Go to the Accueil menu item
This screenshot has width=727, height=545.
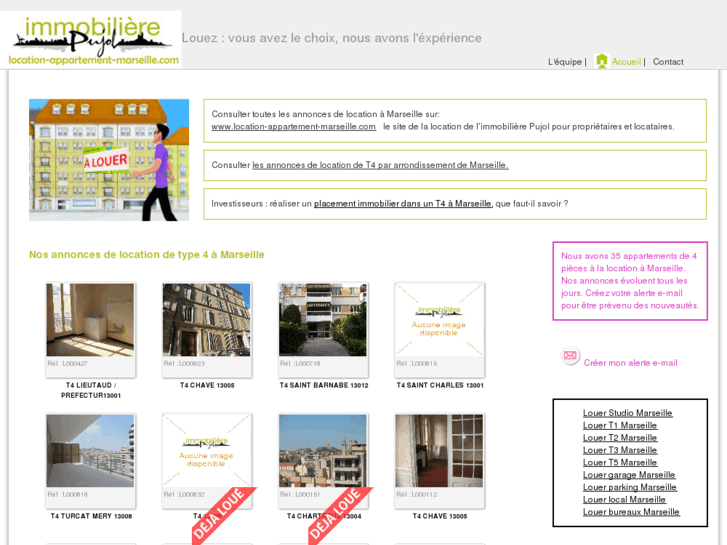pos(626,62)
